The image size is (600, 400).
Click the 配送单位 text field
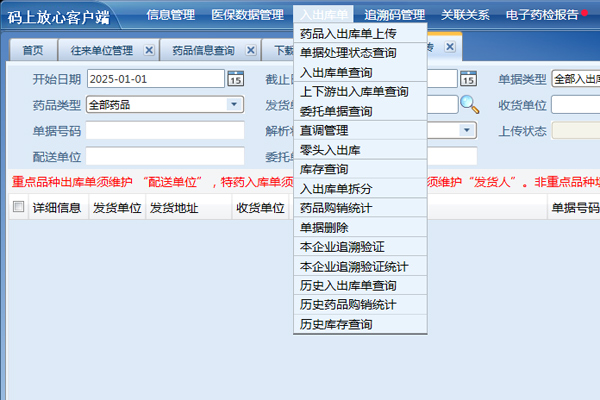click(165, 156)
